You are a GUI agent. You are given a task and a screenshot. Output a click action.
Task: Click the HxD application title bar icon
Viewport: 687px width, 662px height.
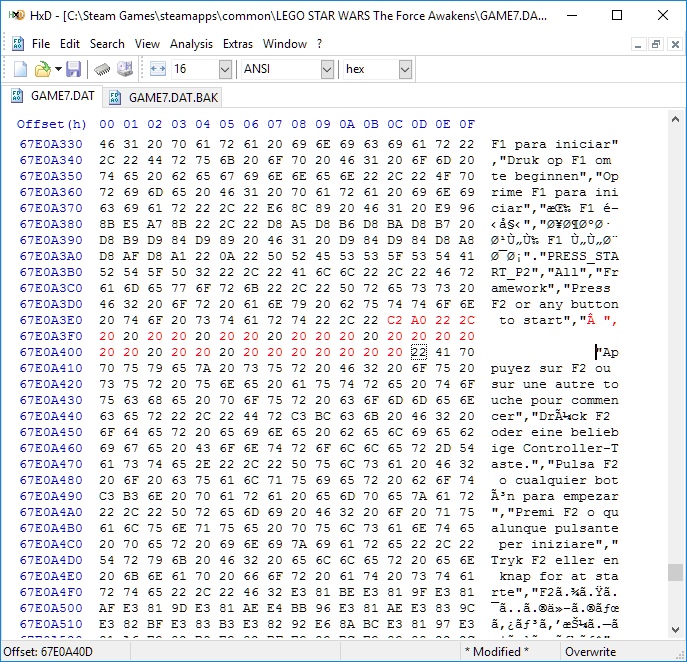pyautogui.click(x=17, y=15)
